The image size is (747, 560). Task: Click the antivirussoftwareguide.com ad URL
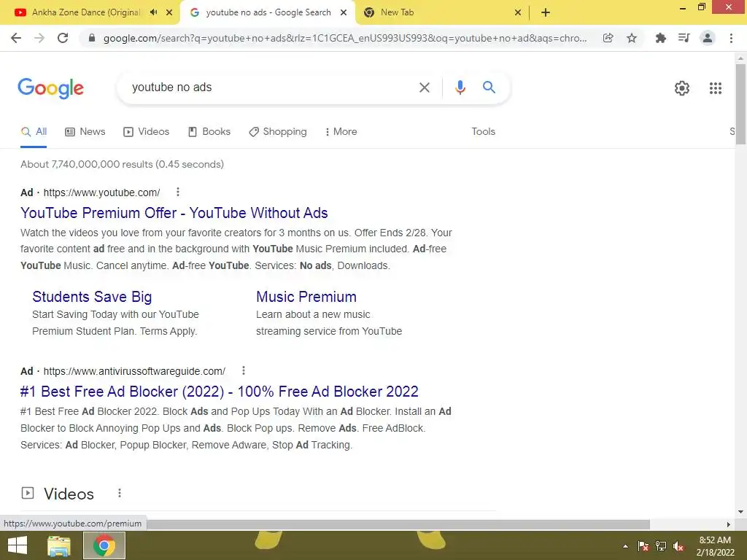pyautogui.click(x=134, y=371)
